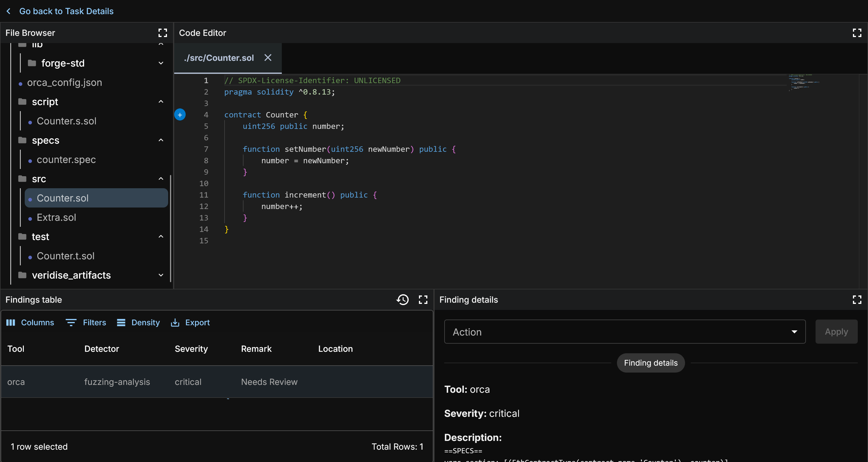The height and width of the screenshot is (462, 868).
Task: Open findings history clock icon
Action: coord(402,300)
